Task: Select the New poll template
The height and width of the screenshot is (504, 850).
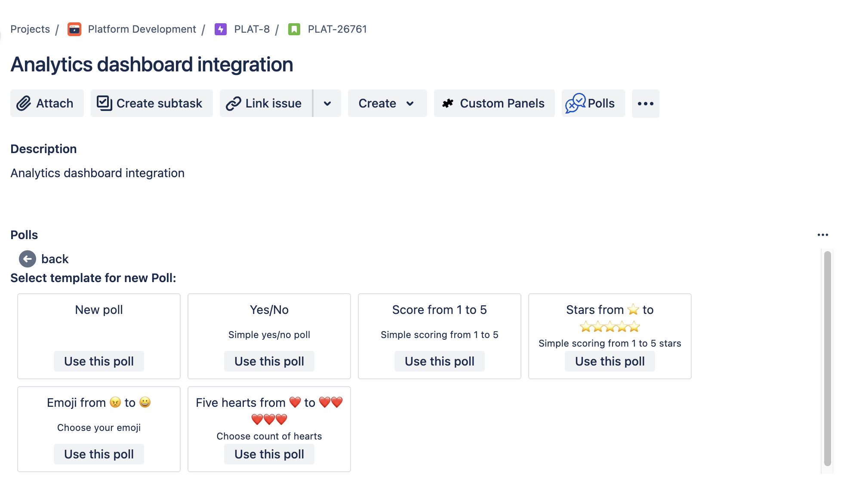Action: pos(99,361)
